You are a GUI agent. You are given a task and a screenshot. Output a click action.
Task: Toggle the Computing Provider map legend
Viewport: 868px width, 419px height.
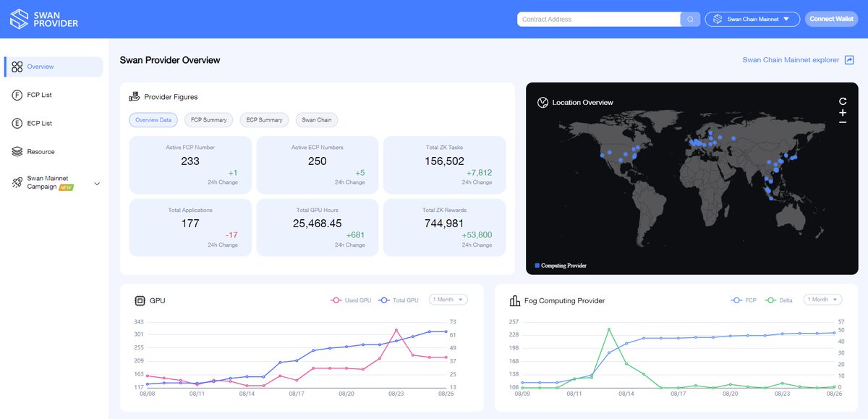click(x=561, y=266)
